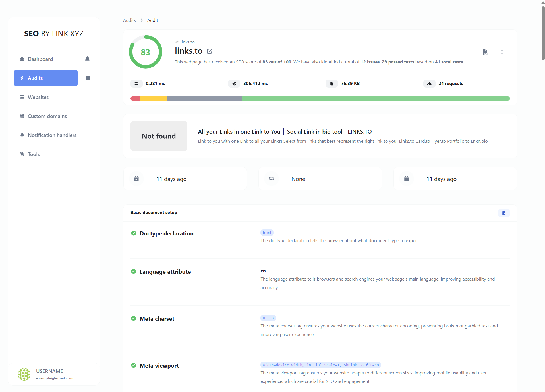
Task: Click the 76.39 KB page size value
Action: 350,83
